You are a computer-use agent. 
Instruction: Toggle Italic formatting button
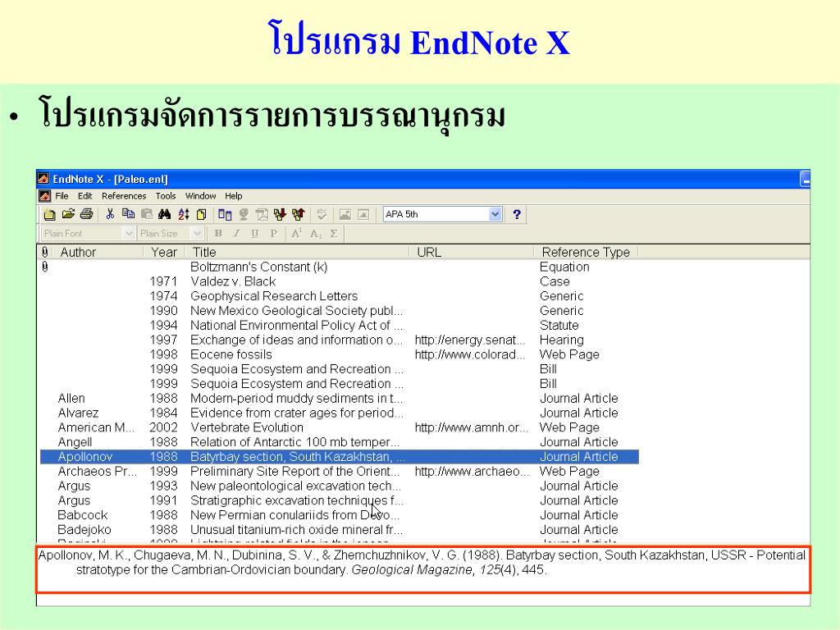click(x=236, y=234)
